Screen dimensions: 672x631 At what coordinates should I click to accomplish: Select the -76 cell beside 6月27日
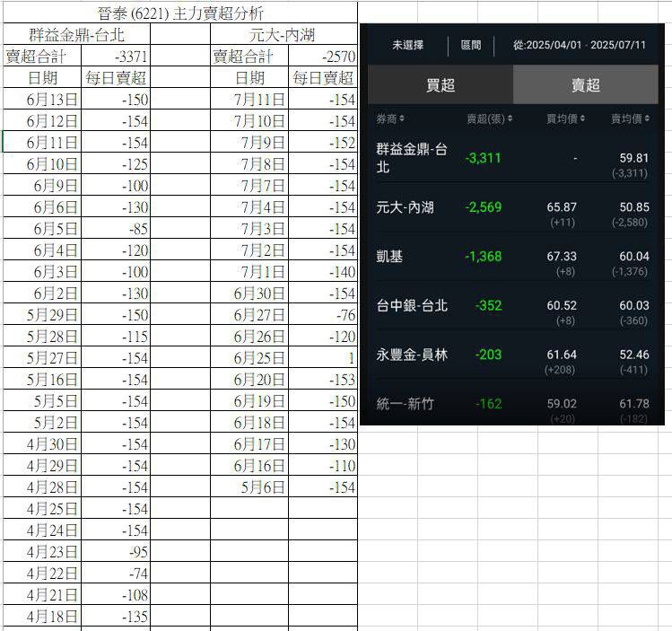click(x=323, y=314)
